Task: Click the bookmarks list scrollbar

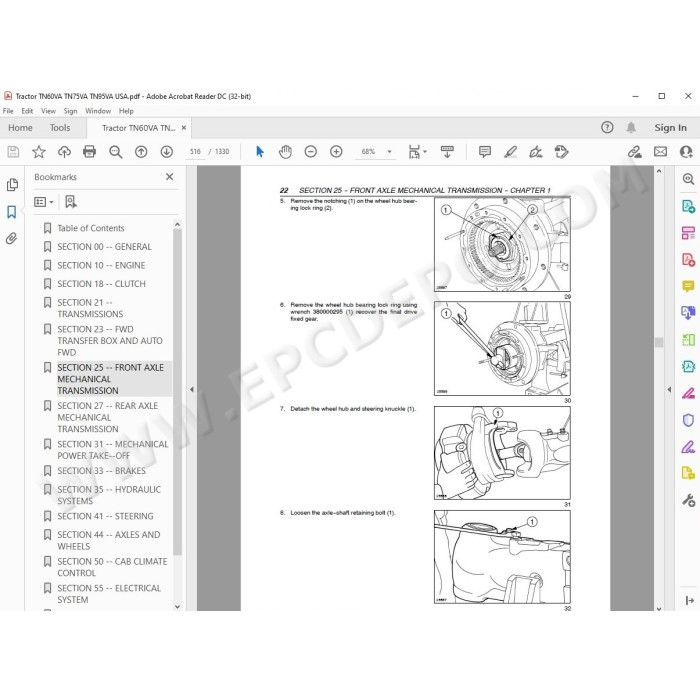Action: pyautogui.click(x=177, y=392)
